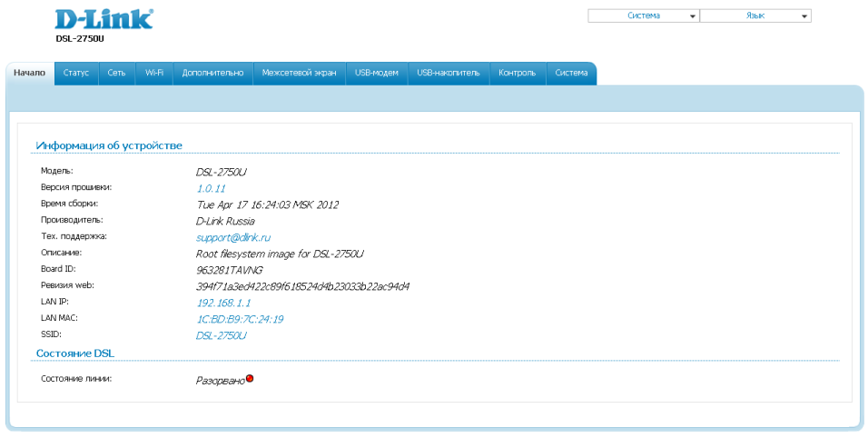
Task: Click the model value DSL-2750U
Action: coord(222,173)
